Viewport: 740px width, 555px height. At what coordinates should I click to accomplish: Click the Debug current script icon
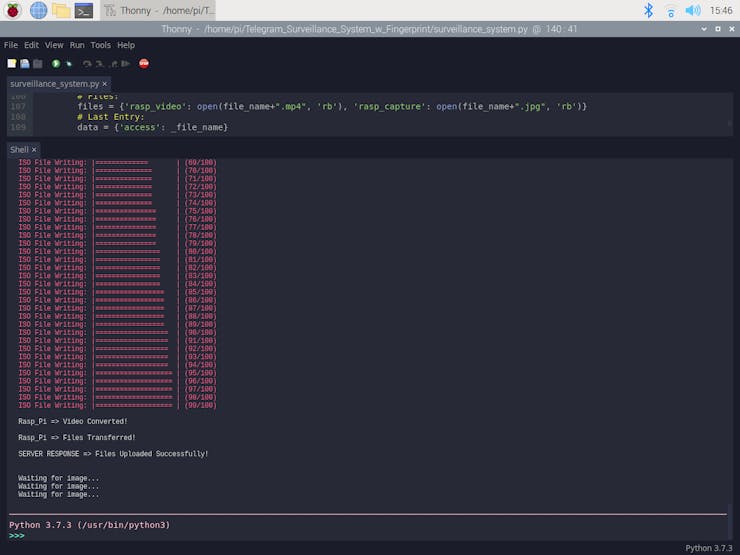tap(69, 64)
